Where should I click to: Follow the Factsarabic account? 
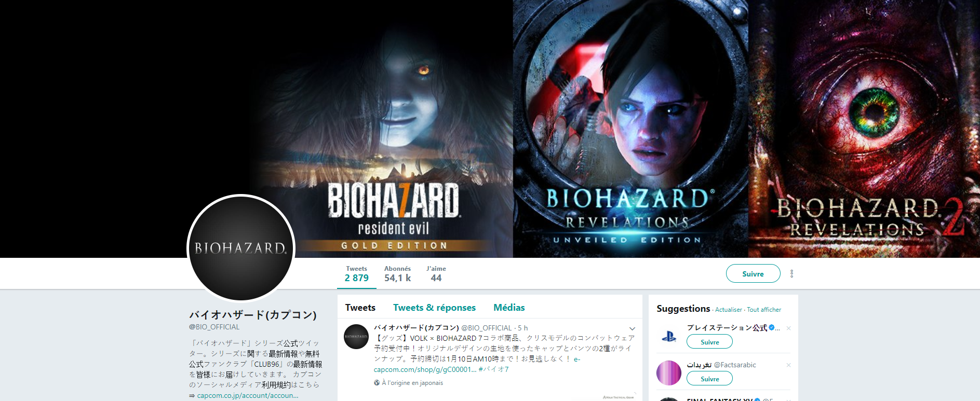click(709, 378)
